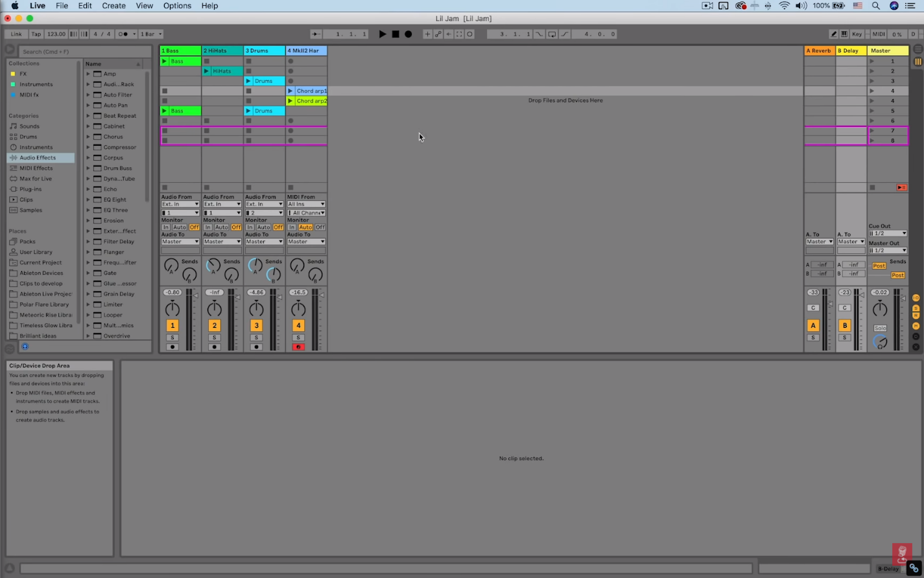
Task: Toggle Sends section S selector icon
Action: [916, 308]
